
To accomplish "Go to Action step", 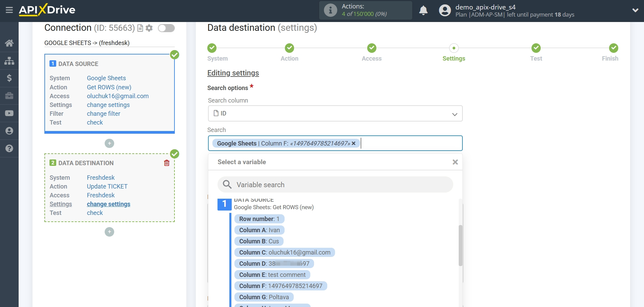I will click(x=290, y=48).
